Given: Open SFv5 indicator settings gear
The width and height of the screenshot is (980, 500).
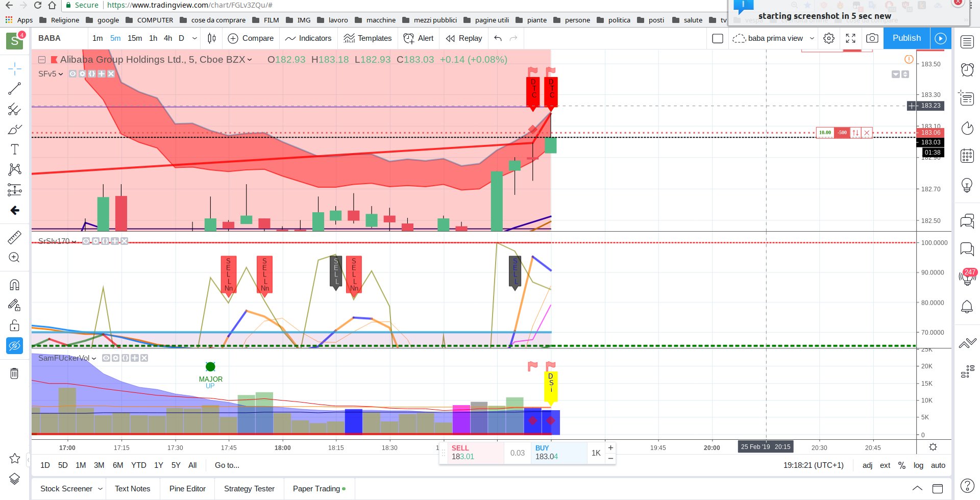Looking at the screenshot, I should [x=82, y=74].
